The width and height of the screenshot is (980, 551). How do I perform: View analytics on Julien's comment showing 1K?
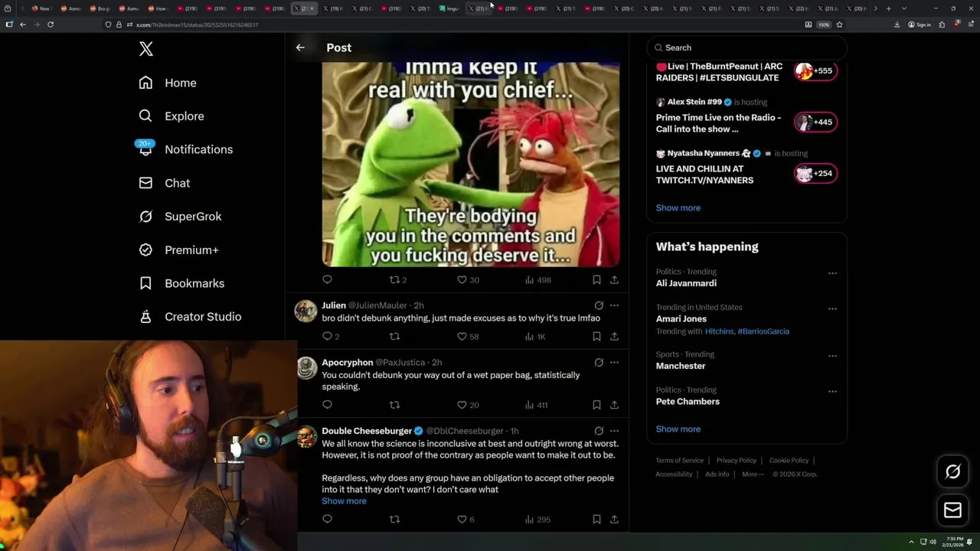coord(535,336)
